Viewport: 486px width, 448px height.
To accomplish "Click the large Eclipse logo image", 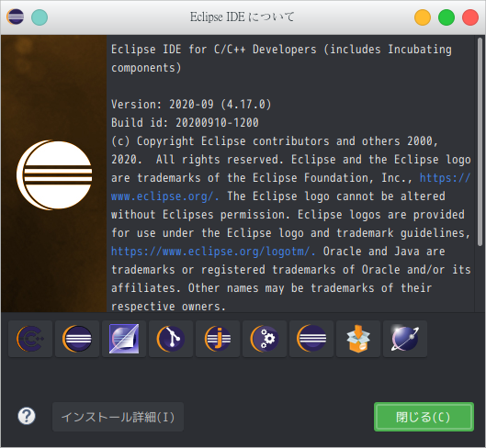I will pyautogui.click(x=54, y=175).
